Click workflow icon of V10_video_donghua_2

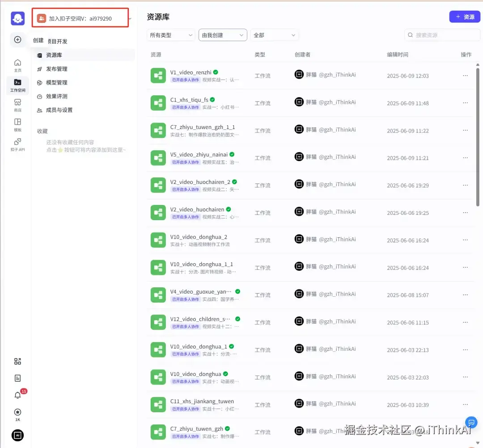158,240
